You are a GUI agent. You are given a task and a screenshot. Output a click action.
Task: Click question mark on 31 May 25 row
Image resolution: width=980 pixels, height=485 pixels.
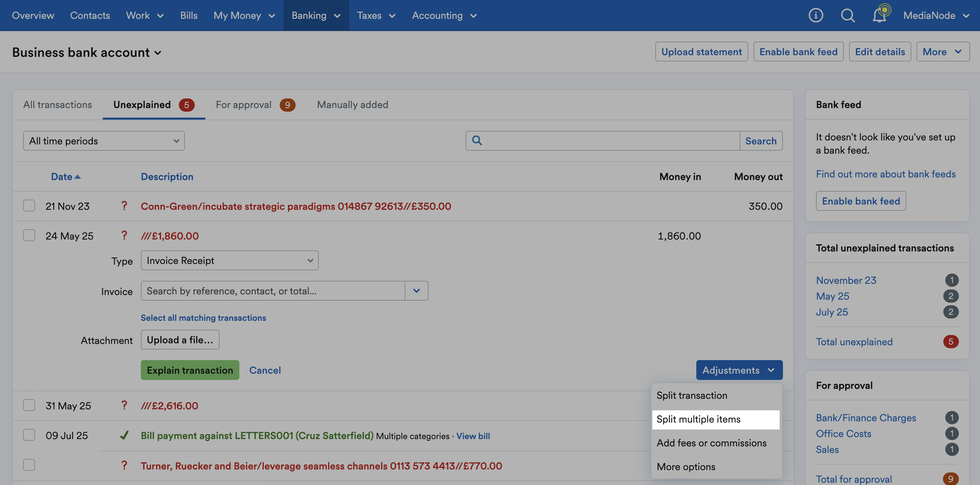tap(124, 405)
